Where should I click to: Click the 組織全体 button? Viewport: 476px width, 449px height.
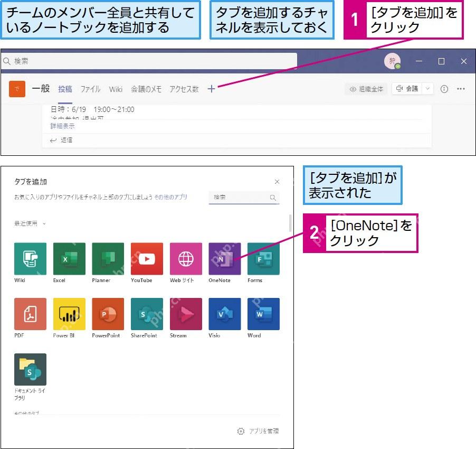(366, 89)
